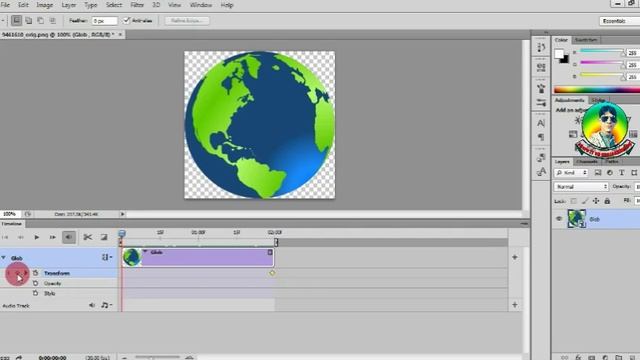The height and width of the screenshot is (360, 640).
Task: Open the Filter menu
Action: [137, 5]
